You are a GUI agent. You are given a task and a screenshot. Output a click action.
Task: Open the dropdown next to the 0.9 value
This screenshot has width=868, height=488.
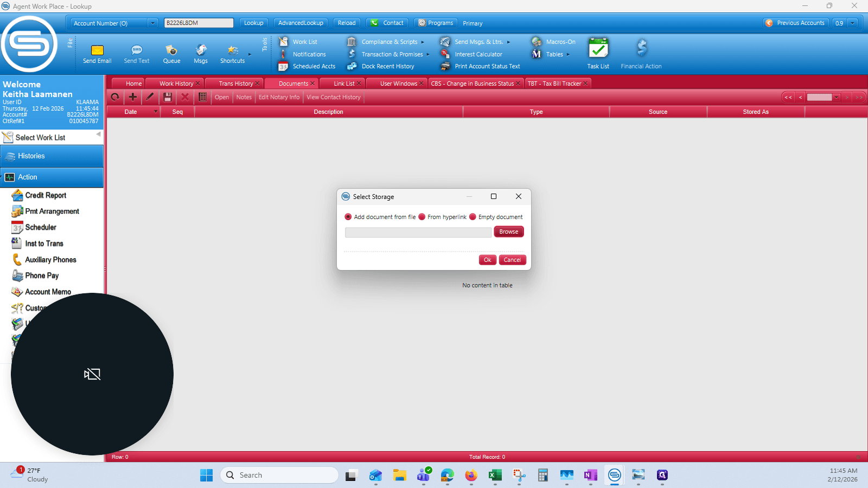(x=853, y=23)
